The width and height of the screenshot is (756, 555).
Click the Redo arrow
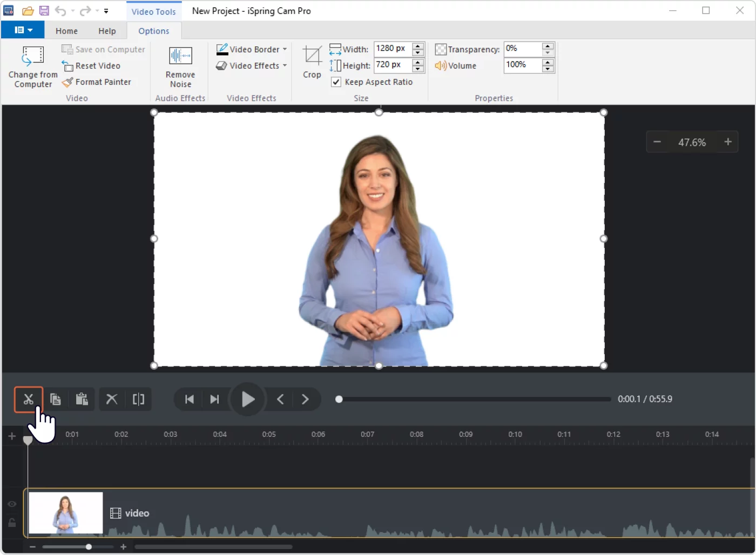(x=85, y=11)
